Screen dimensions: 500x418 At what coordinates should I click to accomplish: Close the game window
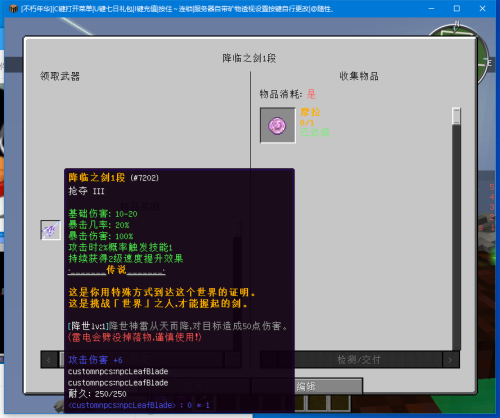point(482,9)
